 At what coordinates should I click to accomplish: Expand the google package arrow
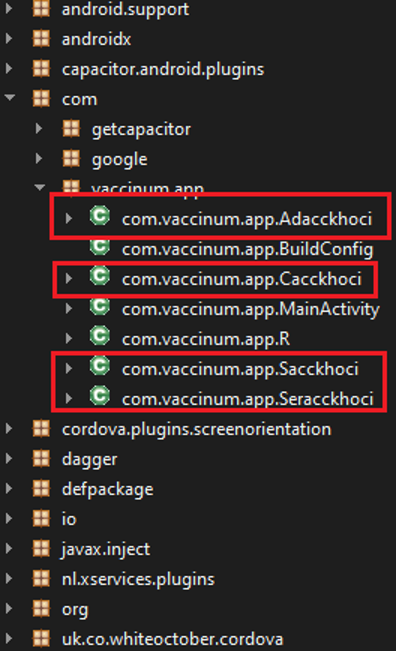click(40, 159)
